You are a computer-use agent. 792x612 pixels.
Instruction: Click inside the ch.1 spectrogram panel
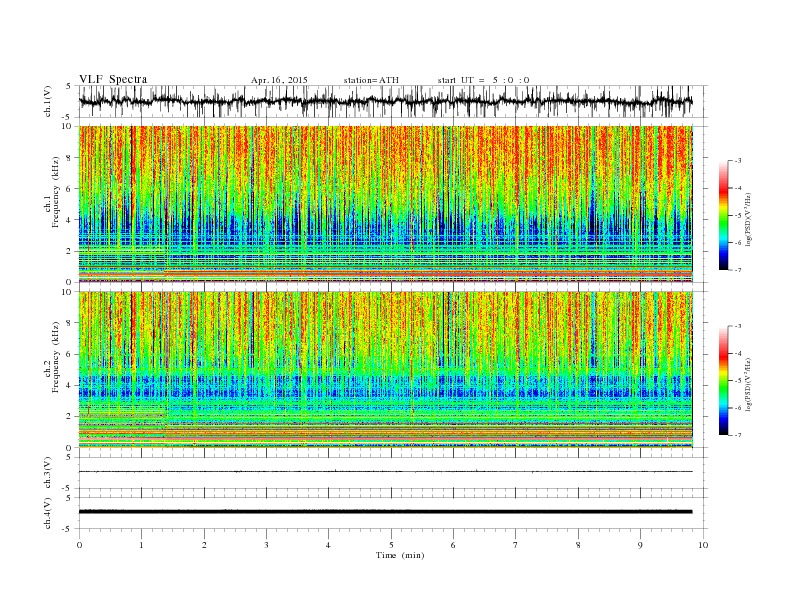pyautogui.click(x=386, y=204)
